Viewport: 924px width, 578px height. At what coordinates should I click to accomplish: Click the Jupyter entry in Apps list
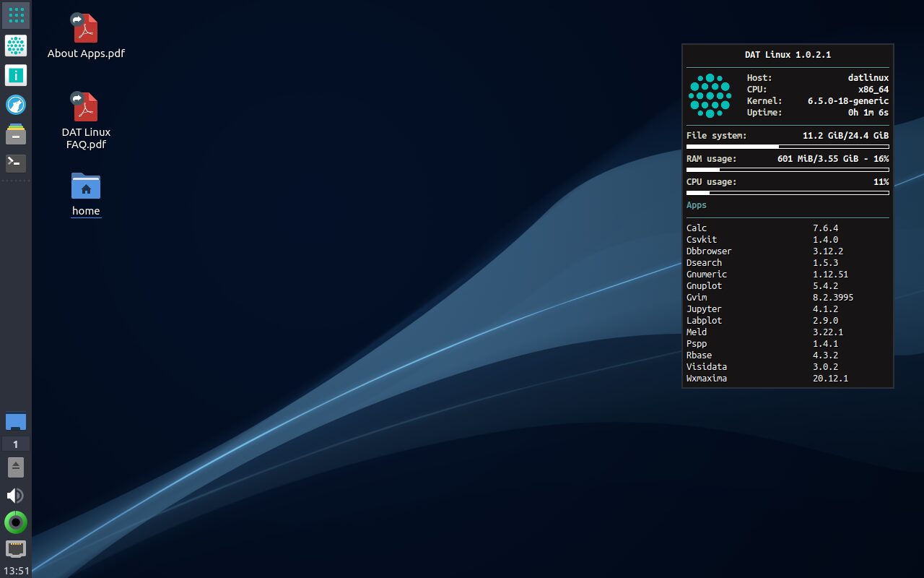click(704, 309)
